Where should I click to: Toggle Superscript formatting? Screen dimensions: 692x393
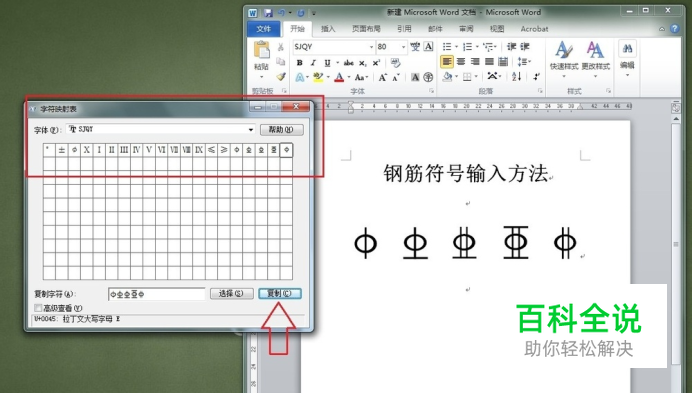376,63
